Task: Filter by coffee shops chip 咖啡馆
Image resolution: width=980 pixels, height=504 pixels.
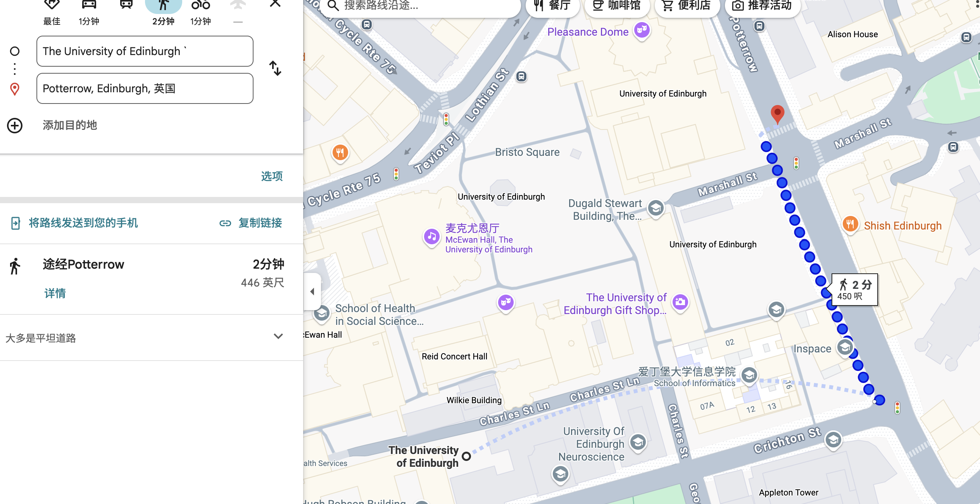Action: [x=616, y=5]
